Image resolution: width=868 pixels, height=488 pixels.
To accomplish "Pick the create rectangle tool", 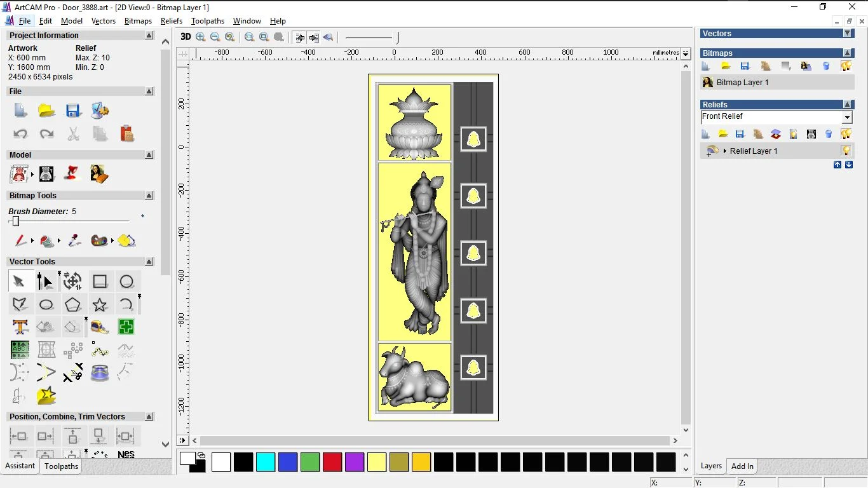I will click(100, 281).
